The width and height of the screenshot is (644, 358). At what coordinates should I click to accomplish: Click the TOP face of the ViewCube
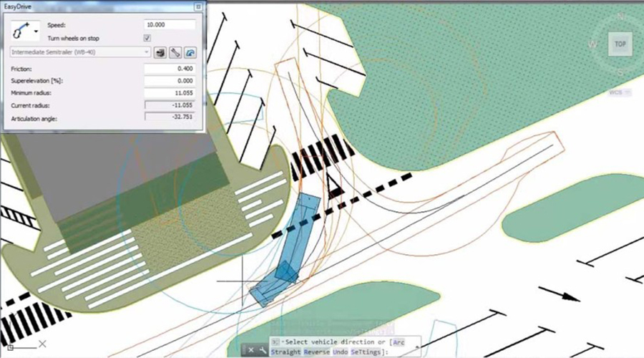pyautogui.click(x=620, y=44)
